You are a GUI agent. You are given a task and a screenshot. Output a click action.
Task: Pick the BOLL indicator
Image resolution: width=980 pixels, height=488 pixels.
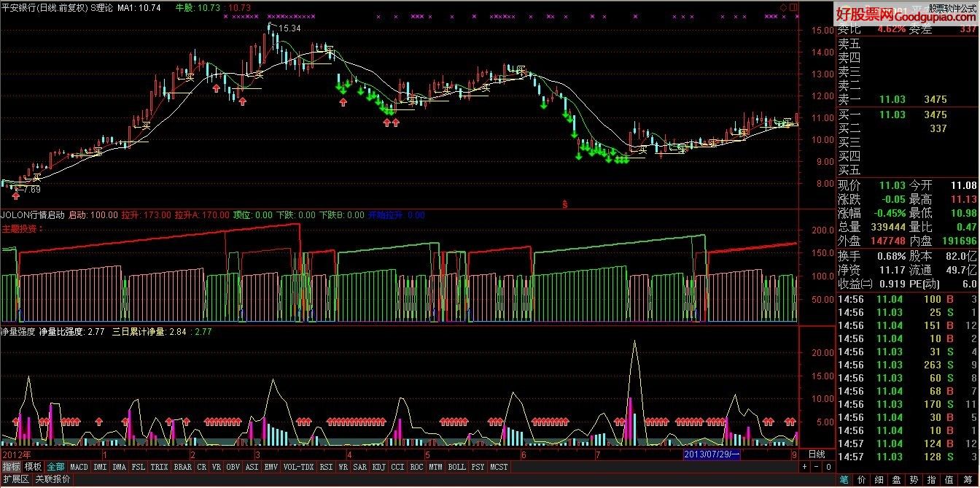click(x=457, y=466)
